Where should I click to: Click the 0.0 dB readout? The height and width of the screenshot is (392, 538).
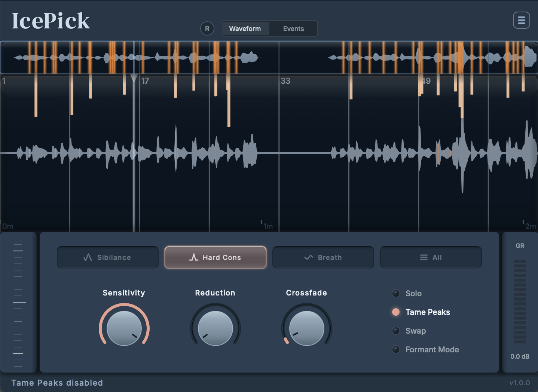coord(520,356)
